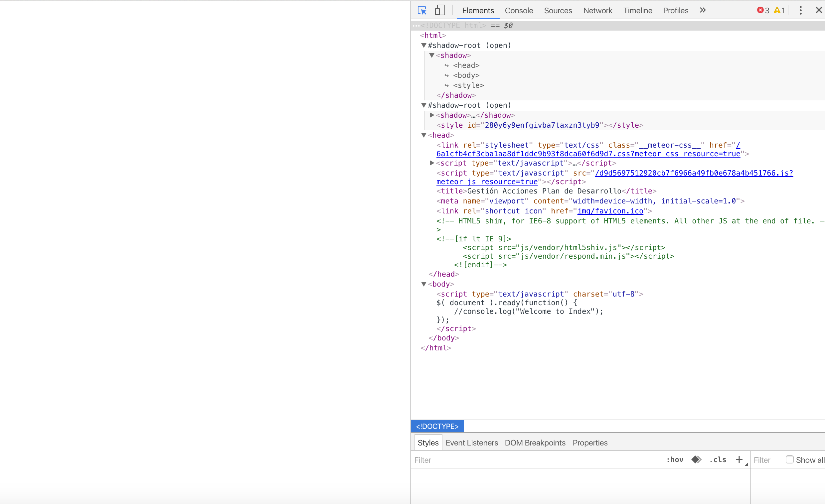Open the d9d5697512920cb7 js script link
The height and width of the screenshot is (504, 825).
[x=694, y=173]
